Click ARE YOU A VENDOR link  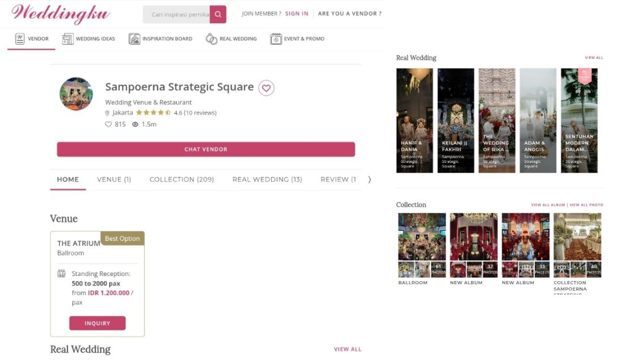pos(350,14)
